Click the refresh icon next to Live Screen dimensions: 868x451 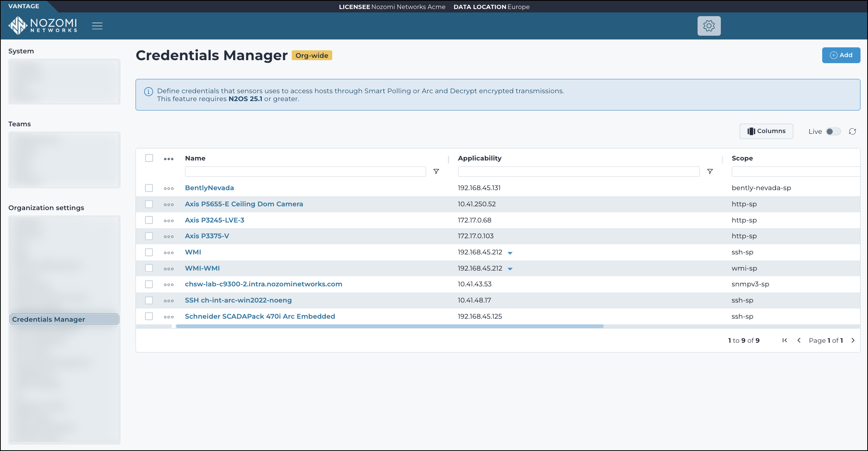(x=853, y=132)
